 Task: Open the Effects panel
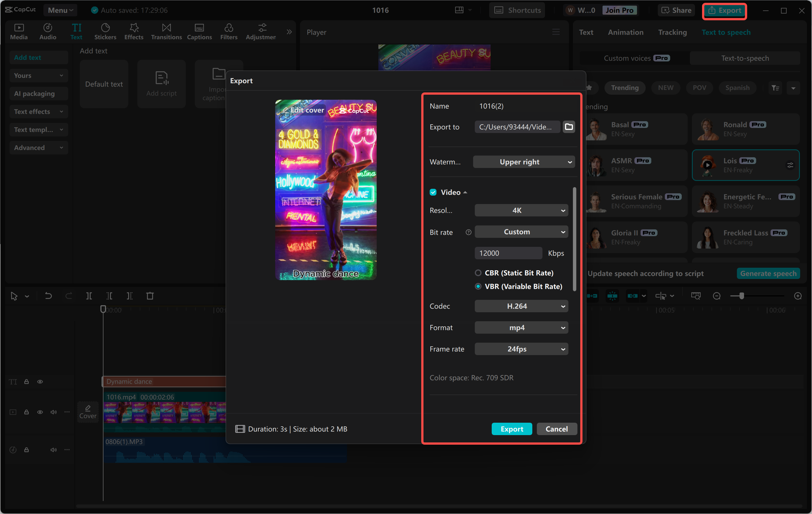[134, 31]
